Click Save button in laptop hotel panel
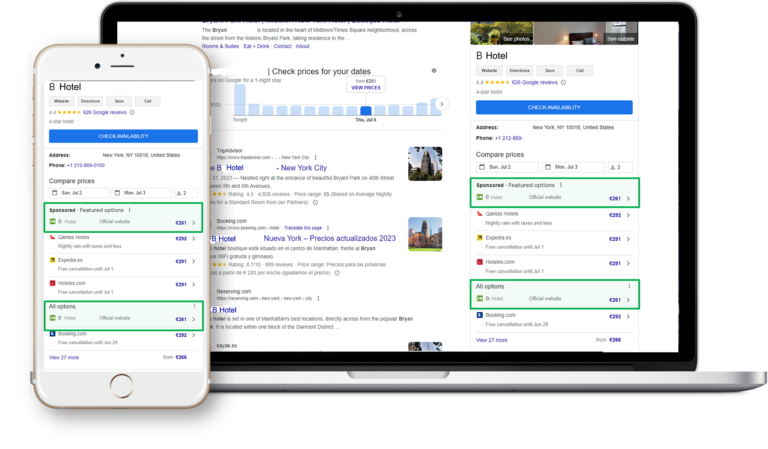 click(x=550, y=71)
